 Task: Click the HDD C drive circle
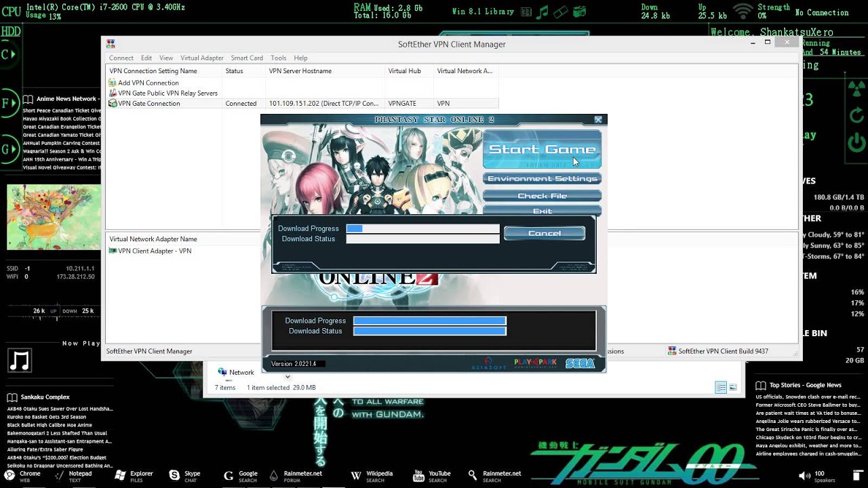8,54
